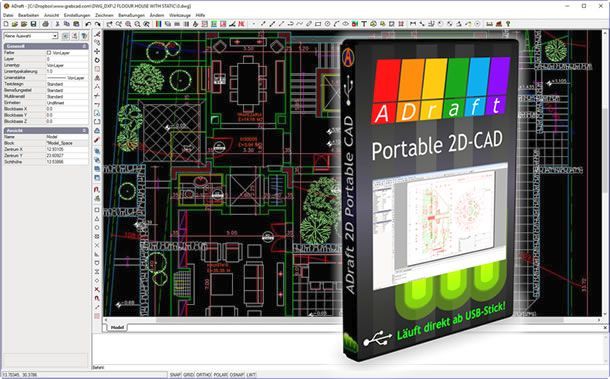Click the red magnet icon in vertical toolbar
Viewport: 610px width, 379px height.
[x=97, y=190]
